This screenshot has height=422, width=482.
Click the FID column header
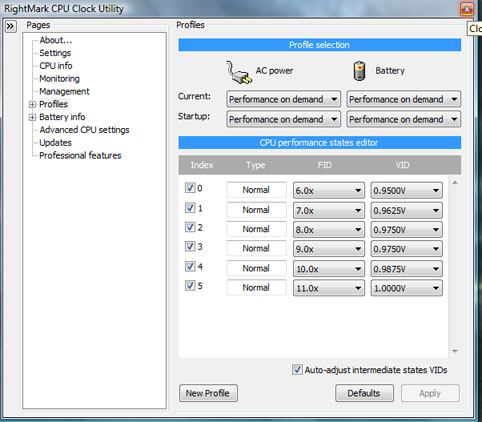point(325,165)
